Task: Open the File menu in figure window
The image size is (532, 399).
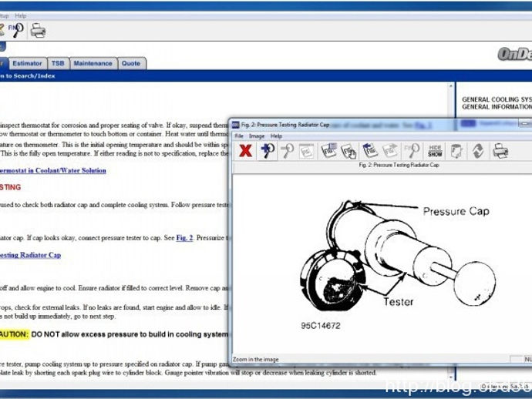Action: click(x=239, y=136)
